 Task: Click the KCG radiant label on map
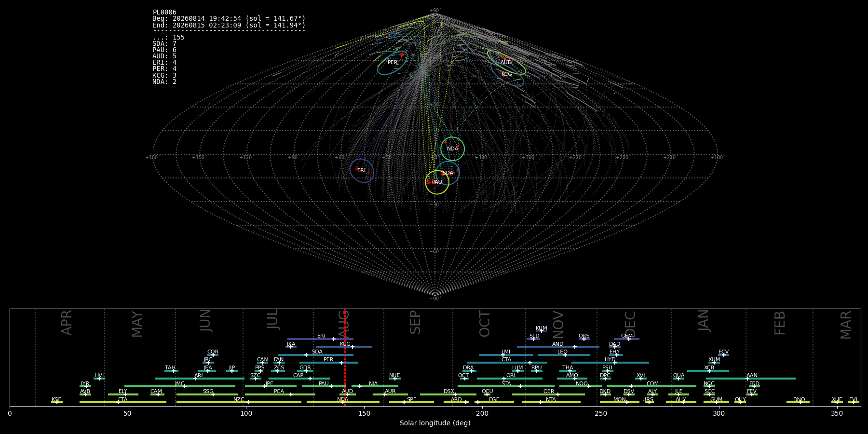[x=506, y=74]
